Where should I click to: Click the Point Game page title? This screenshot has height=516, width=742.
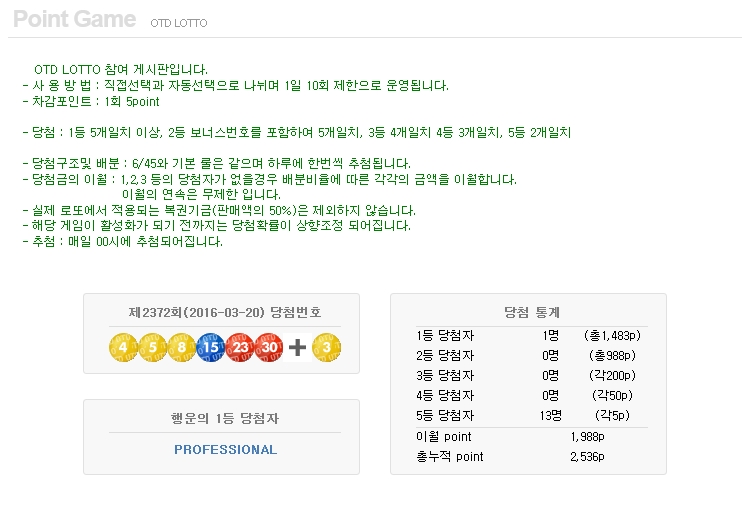coord(75,19)
